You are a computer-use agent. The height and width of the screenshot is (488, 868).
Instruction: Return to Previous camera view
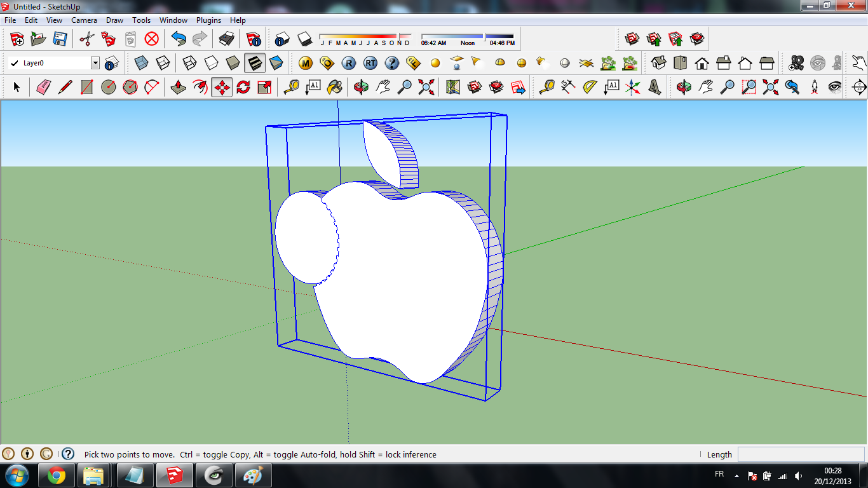pyautogui.click(x=792, y=87)
